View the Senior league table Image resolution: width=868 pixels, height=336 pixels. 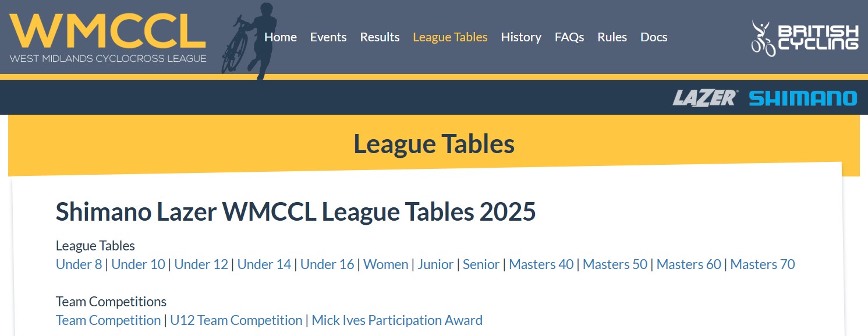(481, 264)
